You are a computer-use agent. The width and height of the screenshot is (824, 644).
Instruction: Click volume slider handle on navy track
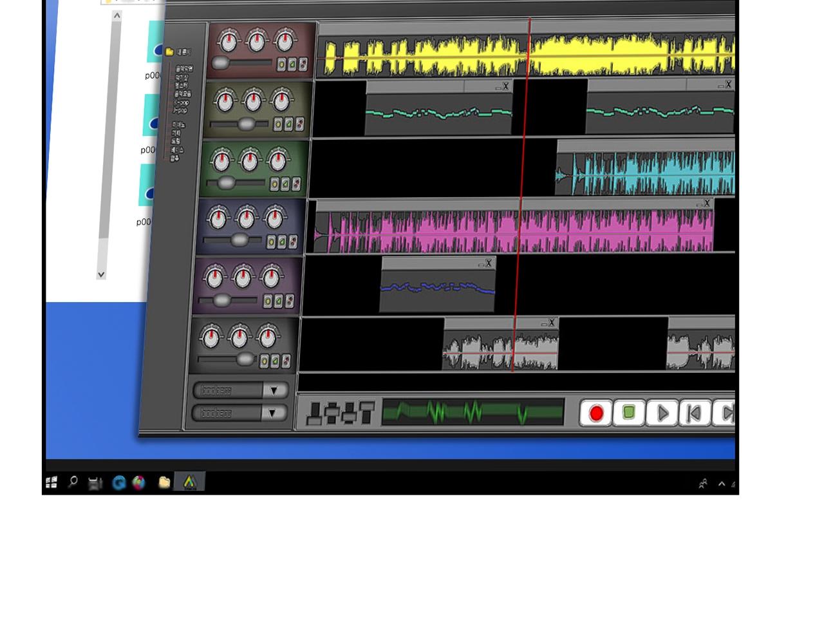pos(239,240)
